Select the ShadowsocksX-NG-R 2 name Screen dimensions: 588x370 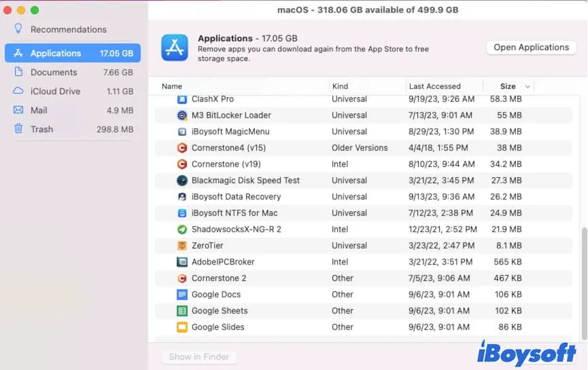(x=237, y=229)
